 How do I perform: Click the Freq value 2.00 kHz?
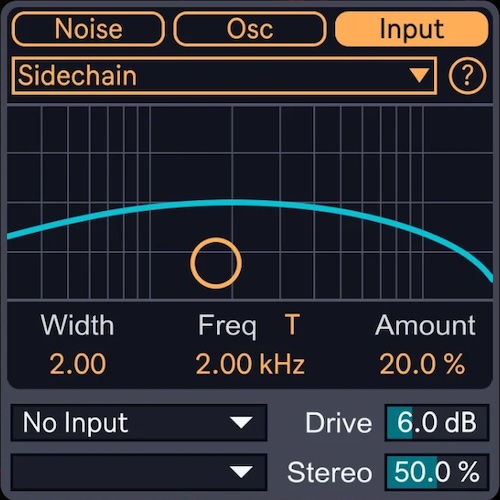(250, 364)
